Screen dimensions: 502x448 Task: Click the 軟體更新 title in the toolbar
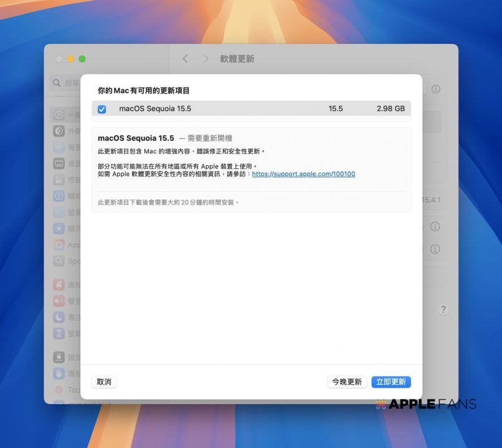[237, 59]
